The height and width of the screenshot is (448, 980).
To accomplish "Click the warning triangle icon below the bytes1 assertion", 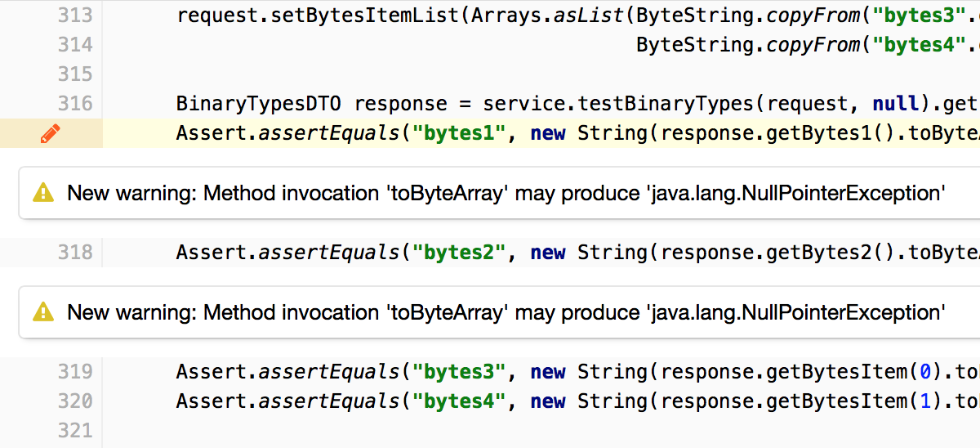I will click(x=42, y=194).
